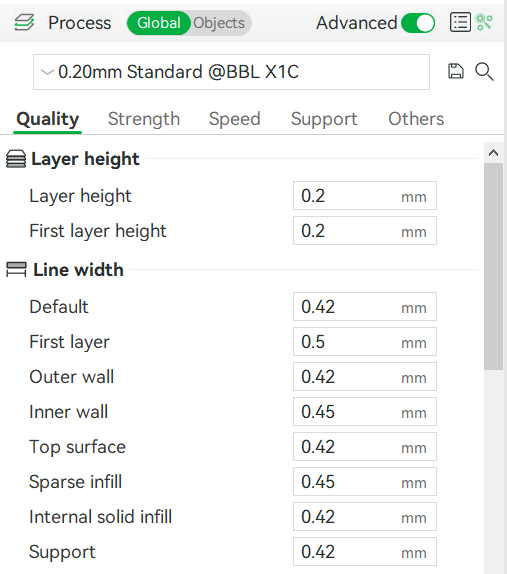507x574 pixels.
Task: Click the Process layers icon
Action: click(x=24, y=23)
